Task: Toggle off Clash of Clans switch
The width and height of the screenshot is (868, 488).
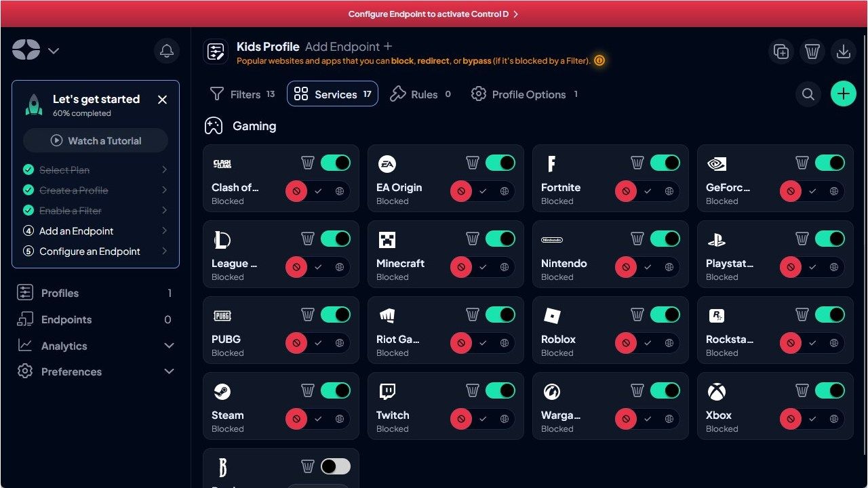Action: pos(336,163)
